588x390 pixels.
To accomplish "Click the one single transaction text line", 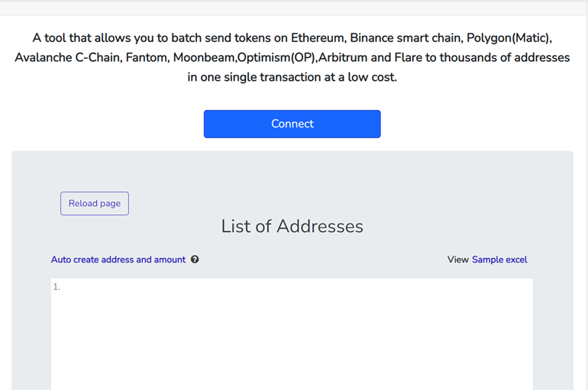I will point(292,77).
